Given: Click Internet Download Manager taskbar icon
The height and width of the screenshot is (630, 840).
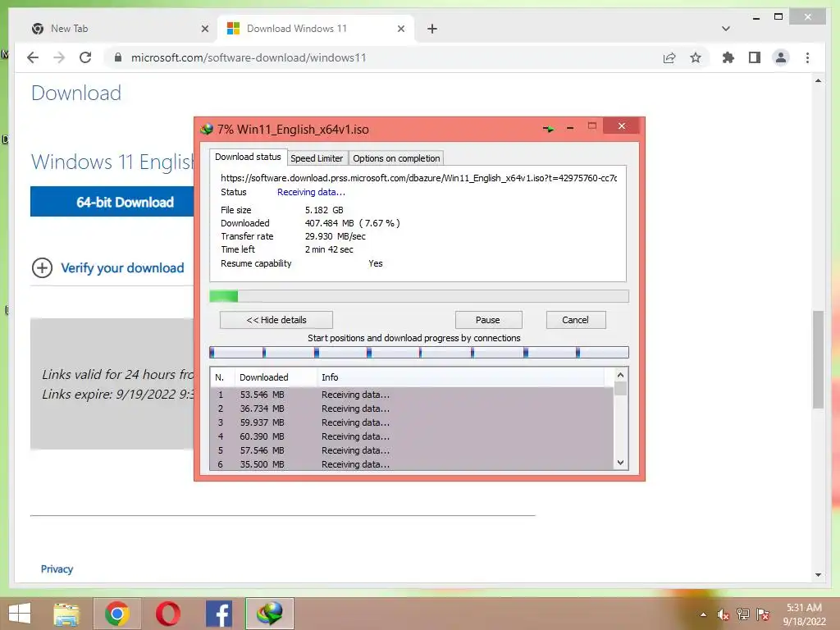Looking at the screenshot, I should [269, 614].
